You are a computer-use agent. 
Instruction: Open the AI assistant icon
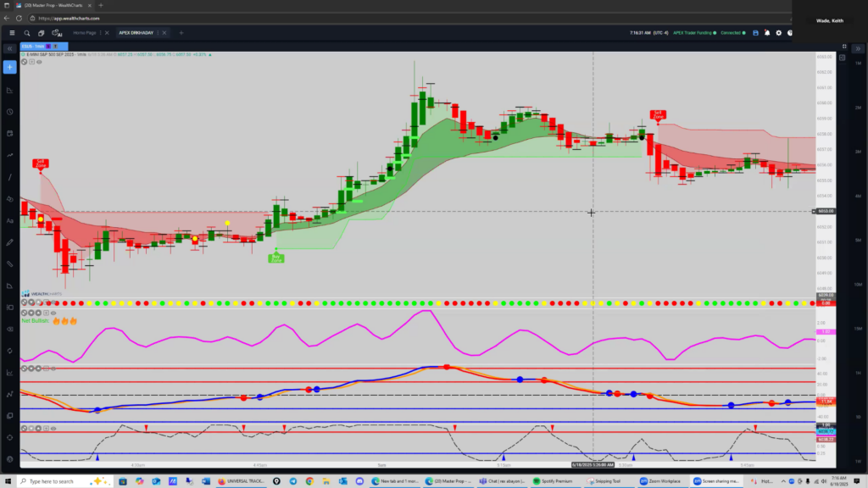(57, 33)
